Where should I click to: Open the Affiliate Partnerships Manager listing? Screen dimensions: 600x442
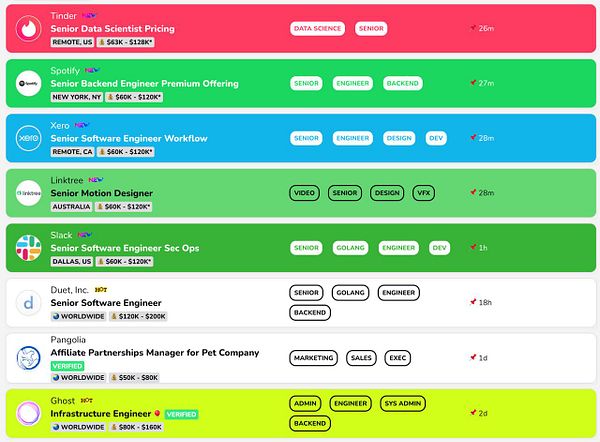point(155,352)
